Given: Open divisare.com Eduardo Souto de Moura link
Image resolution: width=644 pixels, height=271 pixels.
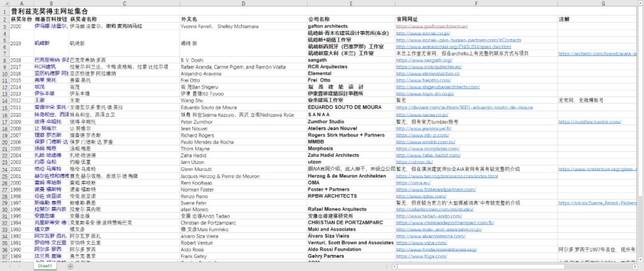Looking at the screenshot, I should pos(464,108).
